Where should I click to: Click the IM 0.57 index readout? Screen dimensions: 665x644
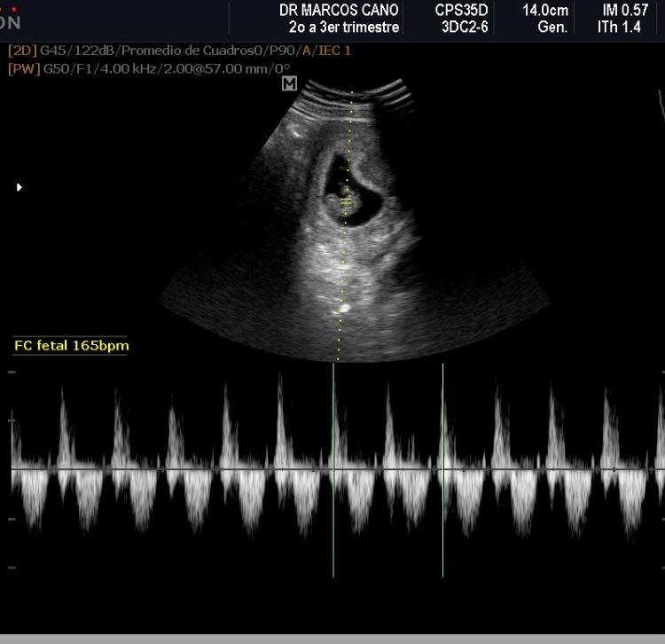click(x=625, y=11)
